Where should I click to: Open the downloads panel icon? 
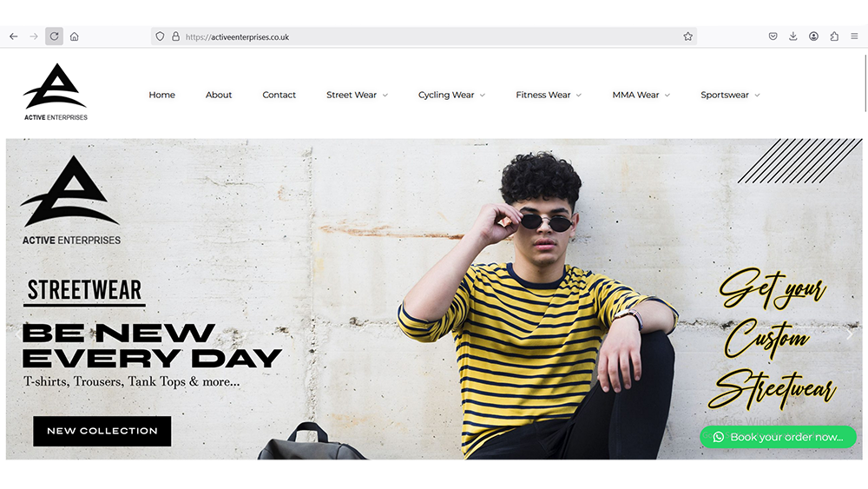tap(792, 36)
